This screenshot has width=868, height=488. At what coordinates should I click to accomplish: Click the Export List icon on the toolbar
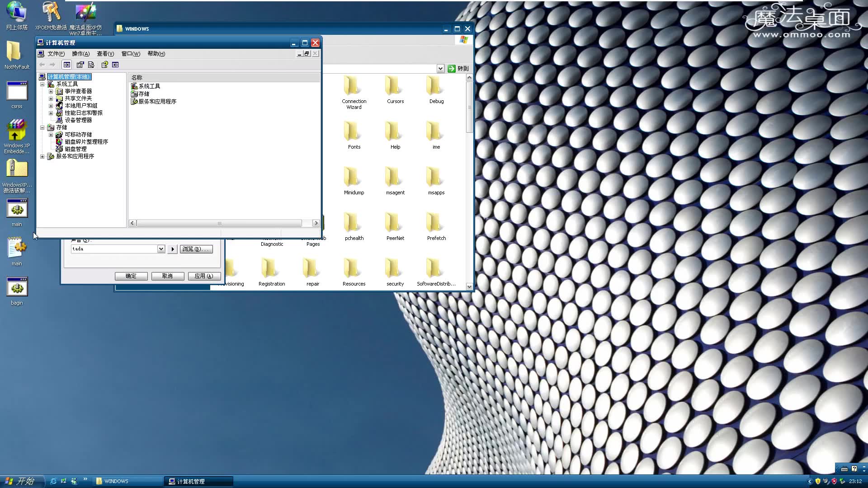(91, 65)
